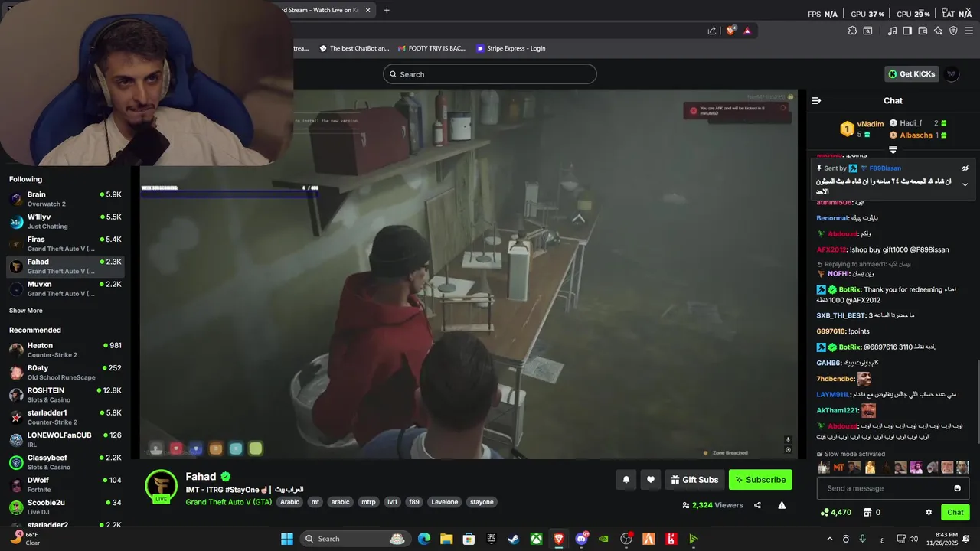This screenshot has width=980, height=551.
Task: Open new browser tab
Action: (387, 10)
